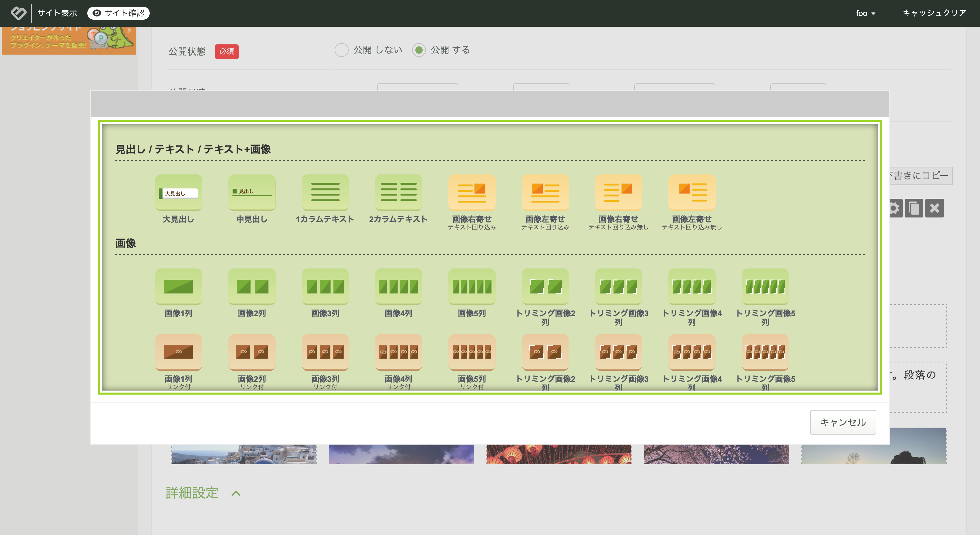Add a 画像1列 block

point(178,287)
